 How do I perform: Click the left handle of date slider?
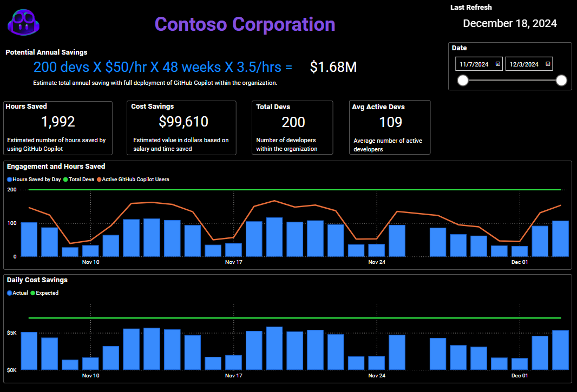click(x=463, y=80)
